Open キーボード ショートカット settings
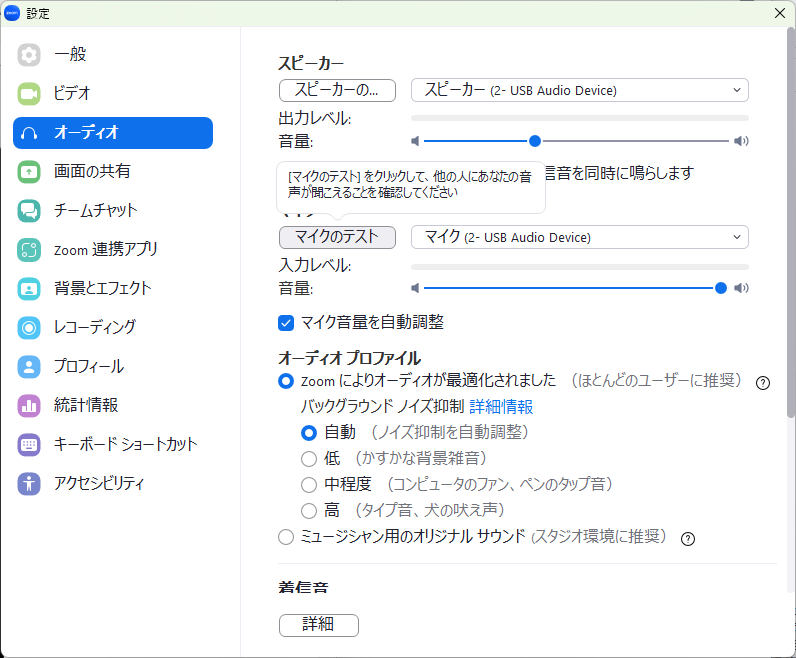The height and width of the screenshot is (658, 796). (113, 445)
